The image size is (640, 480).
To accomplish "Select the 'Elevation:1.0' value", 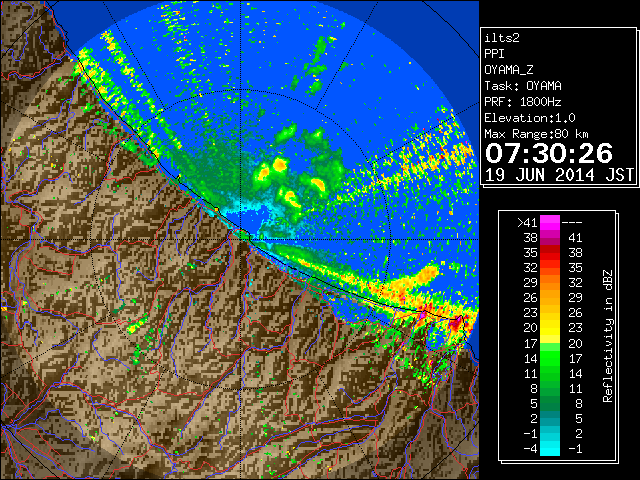I will point(530,118).
